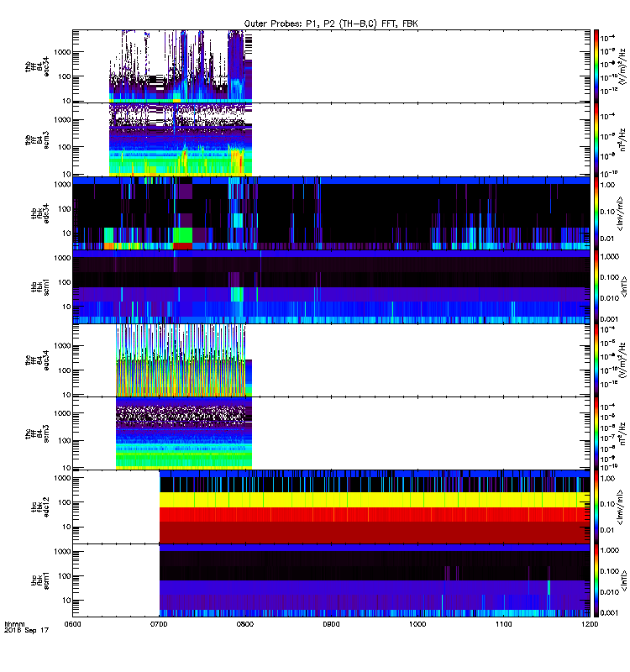Click the 0900 time axis label

coord(331,624)
